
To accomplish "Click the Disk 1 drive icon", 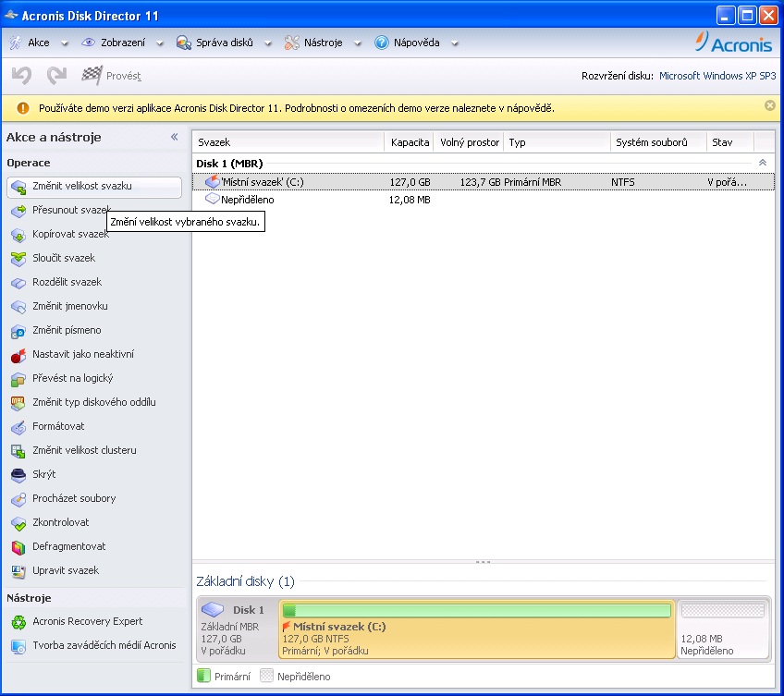I will pyautogui.click(x=213, y=610).
